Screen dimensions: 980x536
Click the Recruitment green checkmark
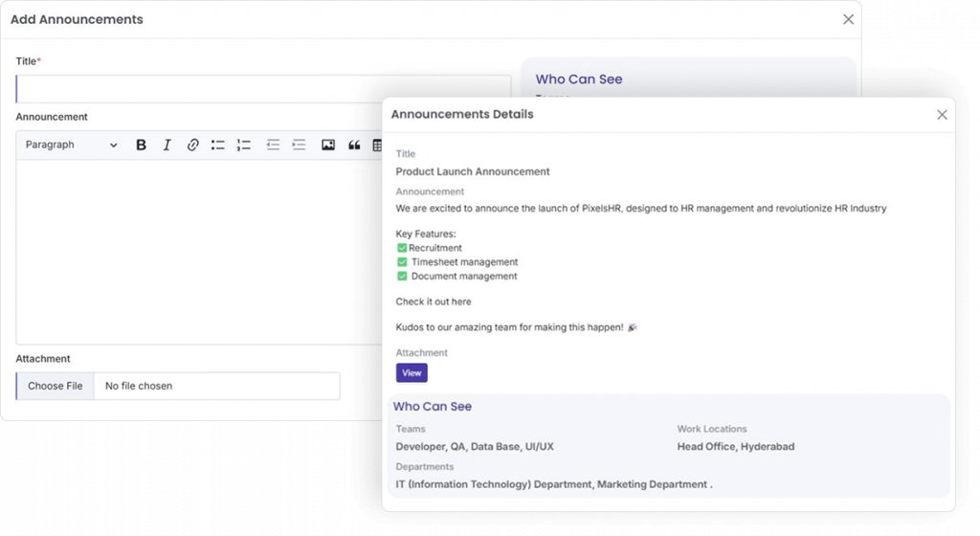(402, 248)
